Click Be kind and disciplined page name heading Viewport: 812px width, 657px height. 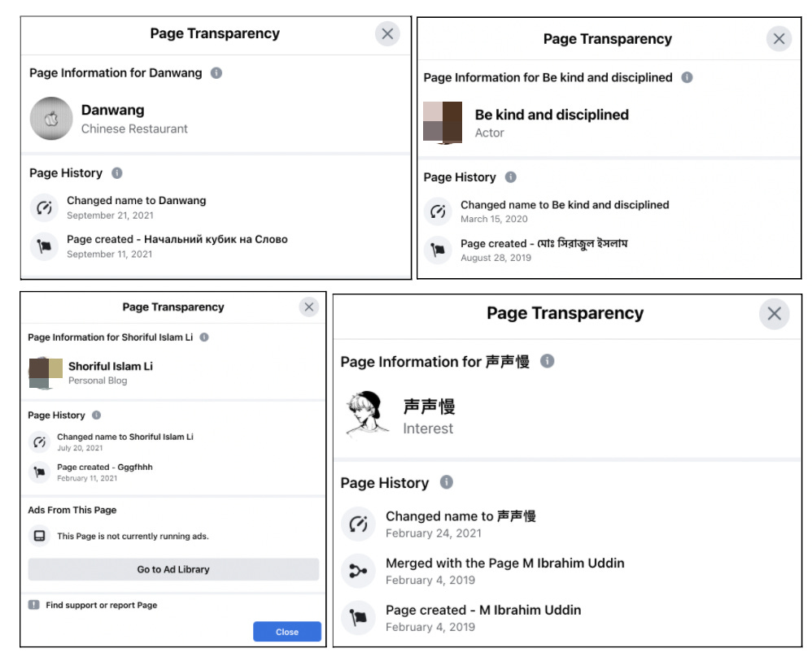[552, 115]
